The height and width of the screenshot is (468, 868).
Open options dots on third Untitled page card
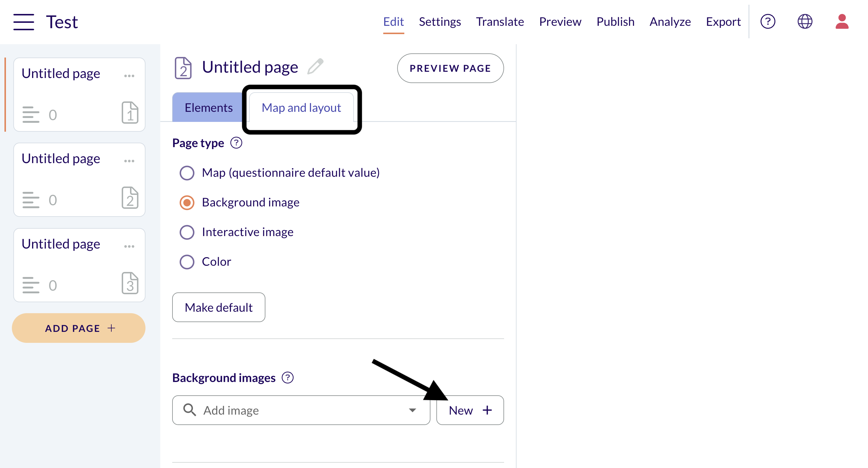129,246
